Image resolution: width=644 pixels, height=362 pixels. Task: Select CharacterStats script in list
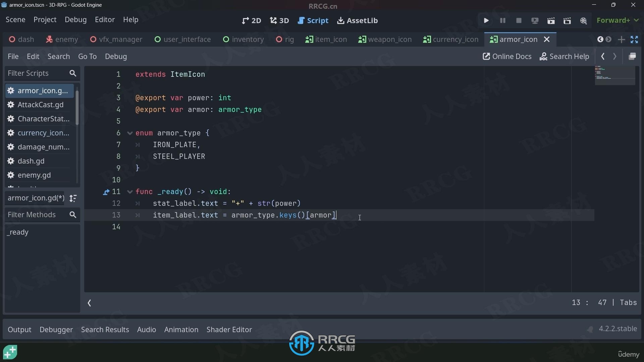tap(39, 119)
